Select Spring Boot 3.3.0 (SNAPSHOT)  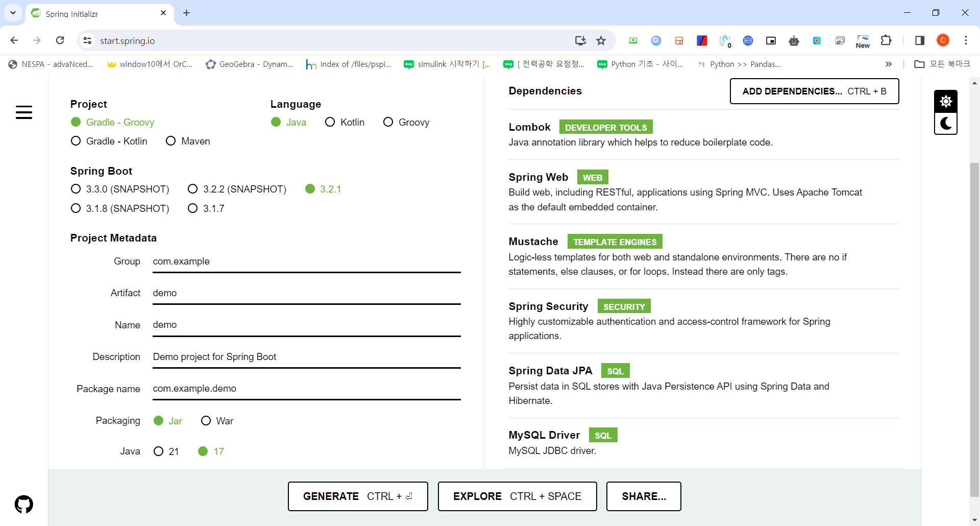[x=120, y=189]
